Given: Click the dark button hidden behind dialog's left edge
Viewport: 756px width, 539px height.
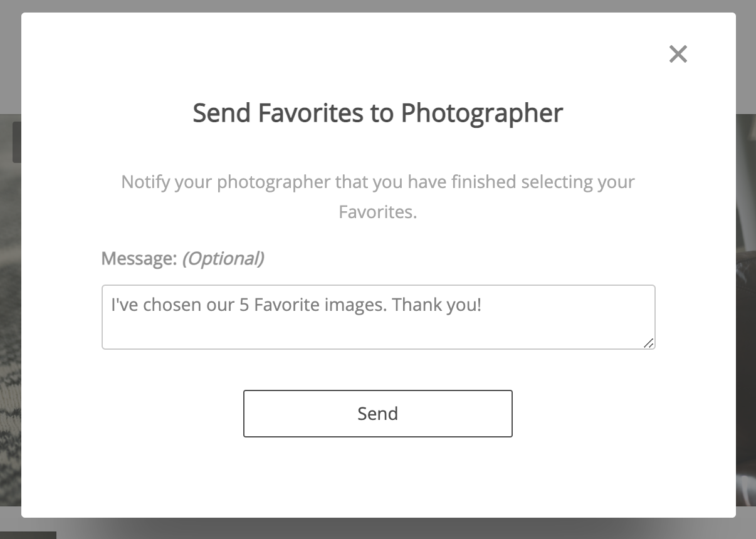Looking at the screenshot, I should (17, 142).
